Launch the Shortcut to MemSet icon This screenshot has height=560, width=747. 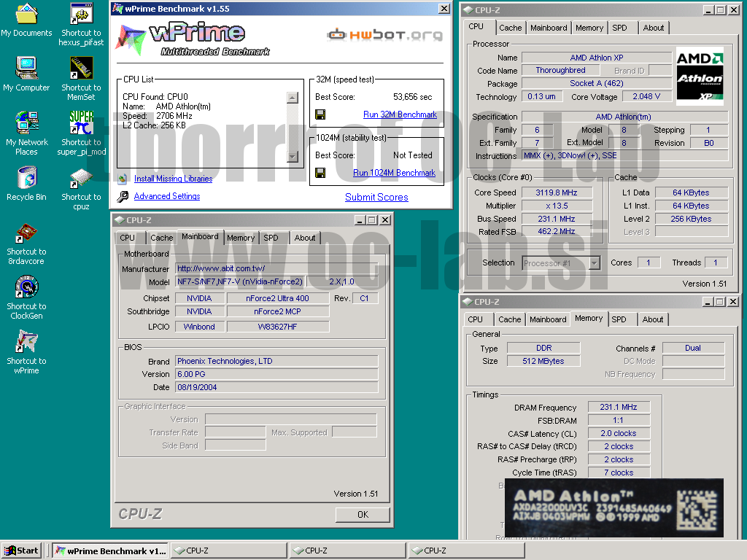pyautogui.click(x=81, y=79)
